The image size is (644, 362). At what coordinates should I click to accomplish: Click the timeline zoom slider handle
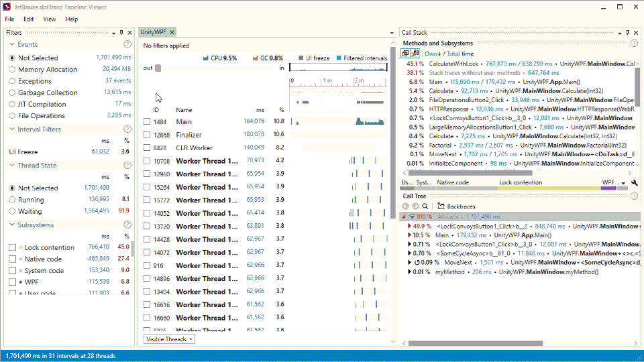(158, 68)
